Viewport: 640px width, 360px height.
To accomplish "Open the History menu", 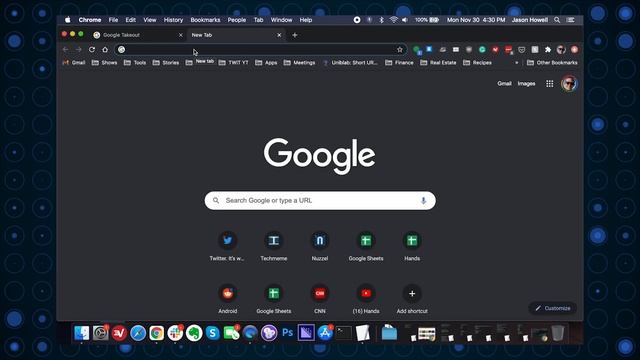I will [173, 20].
